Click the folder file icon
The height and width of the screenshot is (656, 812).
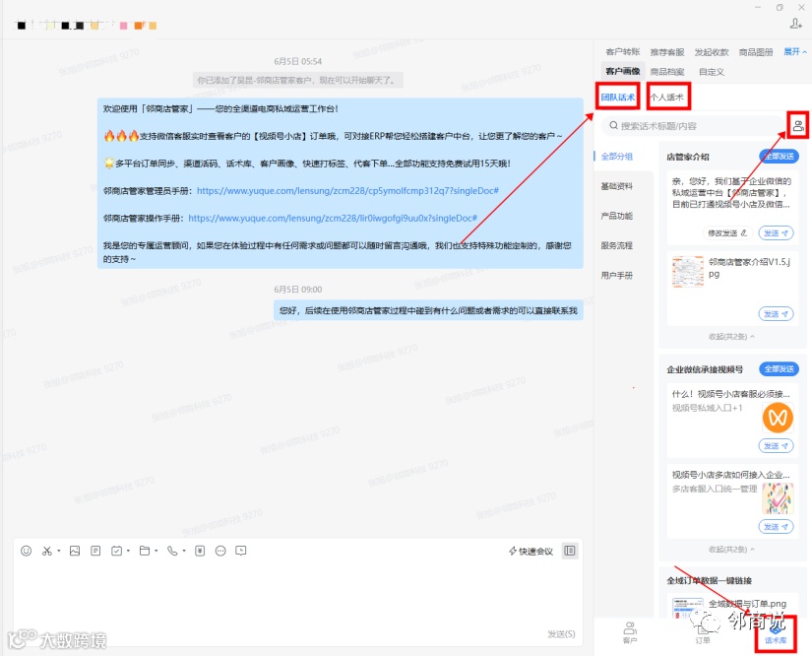(x=145, y=551)
